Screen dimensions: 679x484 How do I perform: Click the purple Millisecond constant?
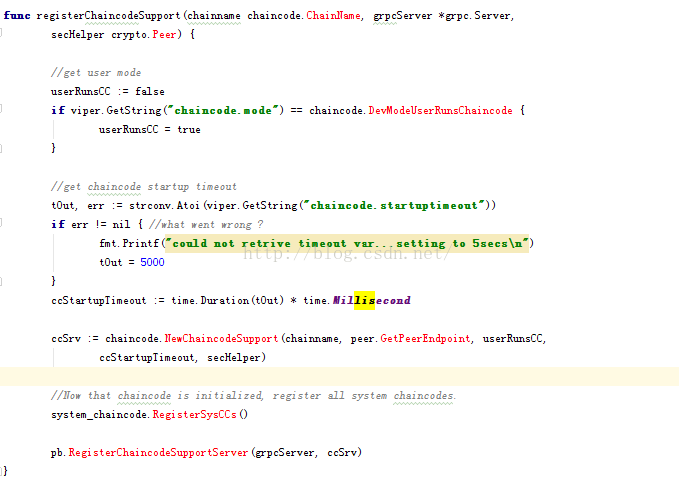coord(372,300)
